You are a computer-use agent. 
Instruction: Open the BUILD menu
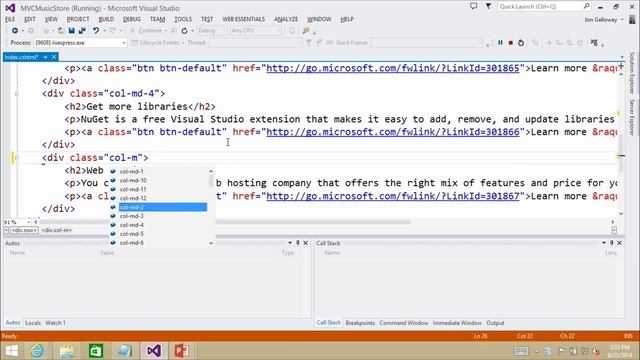pyautogui.click(x=106, y=19)
